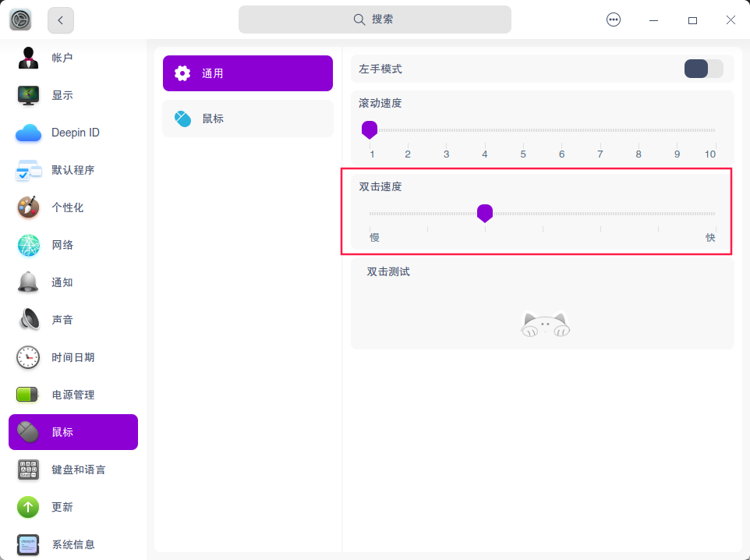Switch to the 鼠标 (Mouse) sub-tab
750x560 pixels.
[247, 119]
